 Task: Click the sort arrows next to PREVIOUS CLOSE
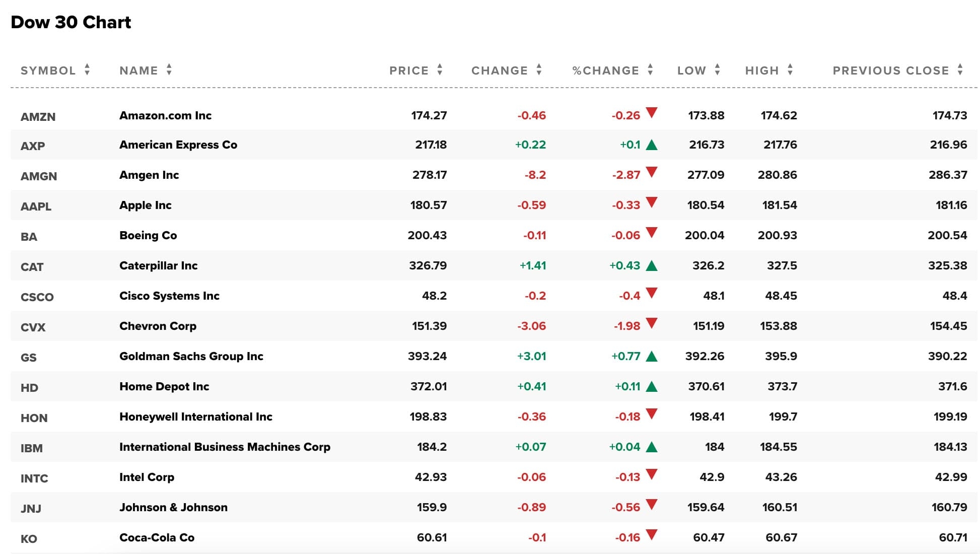[x=960, y=70]
